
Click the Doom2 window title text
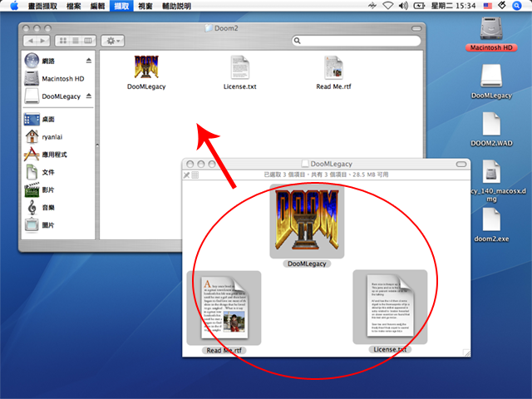click(226, 28)
